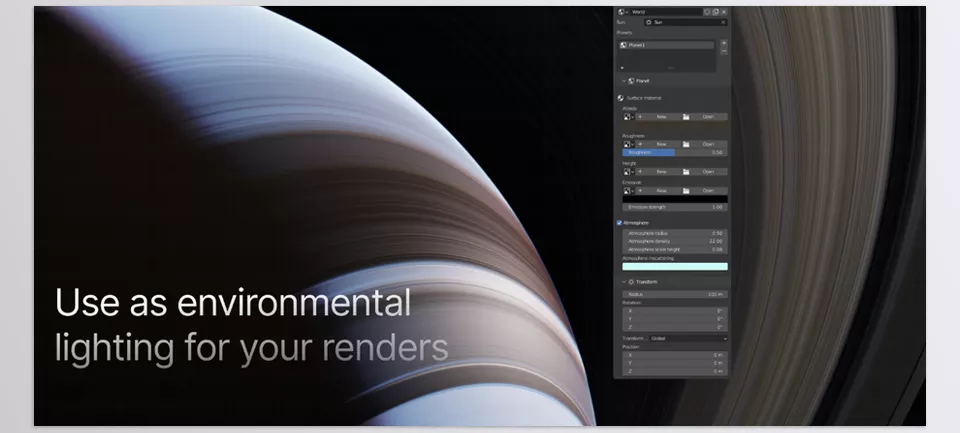Create New Albedo image
960x433 pixels.
click(657, 116)
